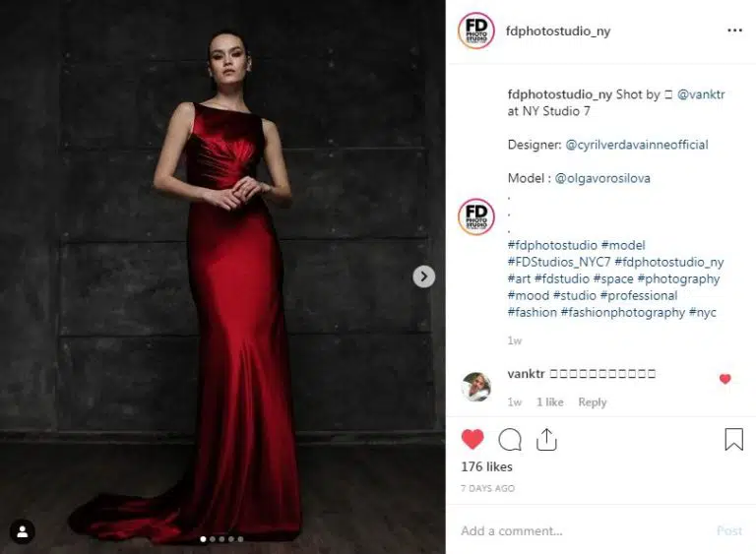Save post with bookmark icon

(x=733, y=439)
